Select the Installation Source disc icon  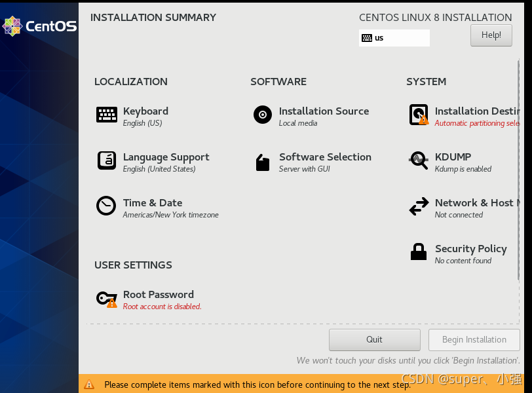tap(263, 115)
